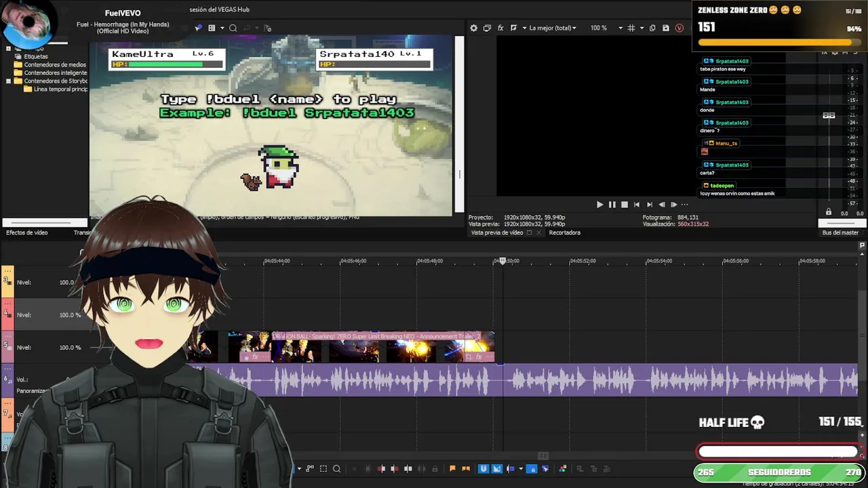Open auto ripple mode dropdown arrow
868x488 pixels.
[521, 468]
